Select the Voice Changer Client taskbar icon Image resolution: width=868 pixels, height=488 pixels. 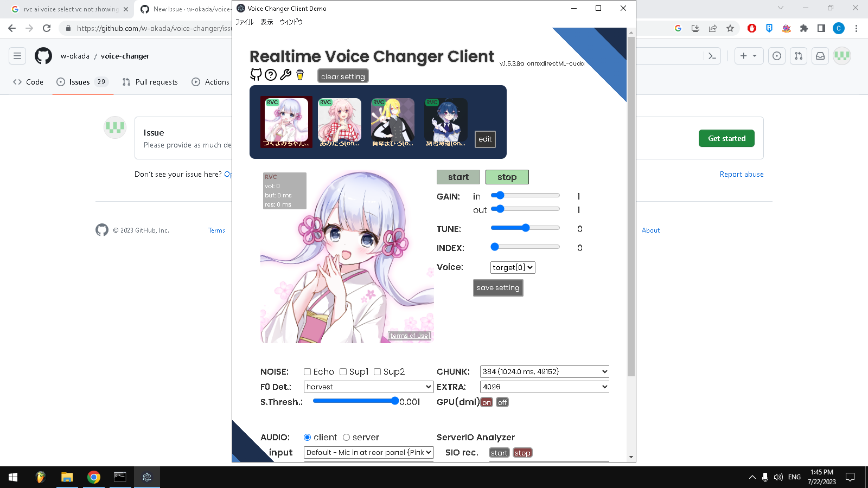(146, 478)
